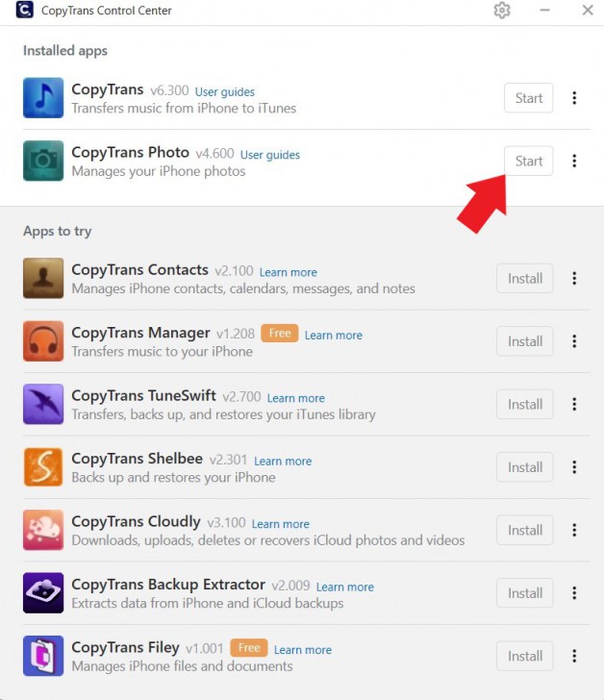
Task: Click the 'Installed apps' heading
Action: [x=65, y=50]
